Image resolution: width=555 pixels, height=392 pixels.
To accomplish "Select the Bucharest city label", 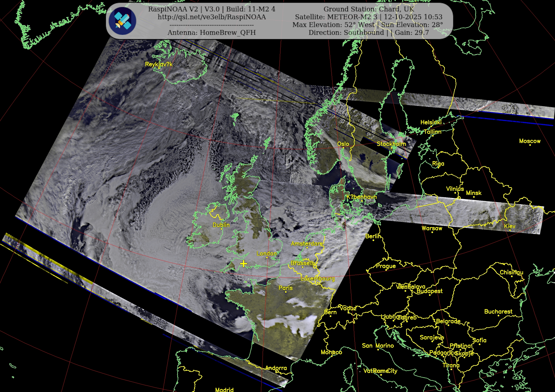I will point(498,312).
